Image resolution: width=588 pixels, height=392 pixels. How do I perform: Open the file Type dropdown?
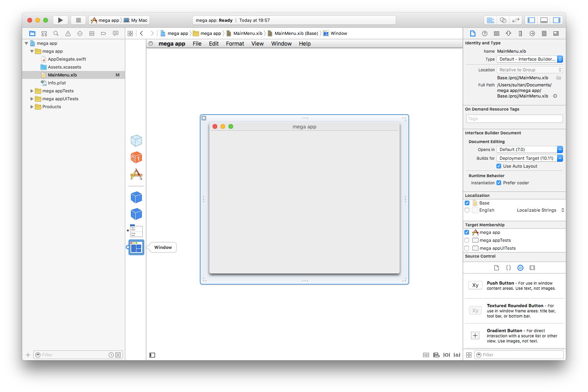[x=530, y=59]
